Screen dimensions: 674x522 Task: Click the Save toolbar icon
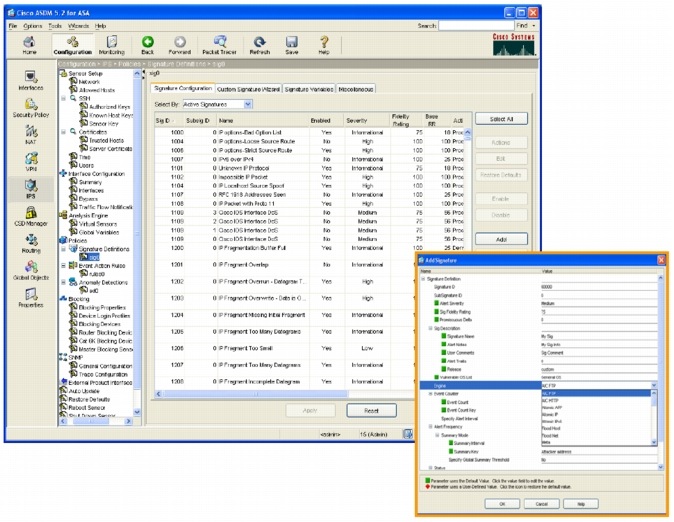pos(292,45)
